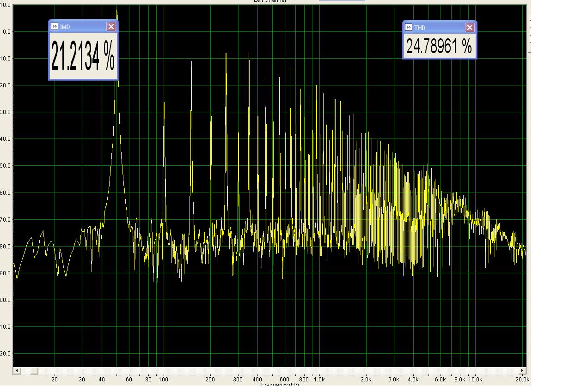Click the "40" frequency axis label

coord(102,380)
